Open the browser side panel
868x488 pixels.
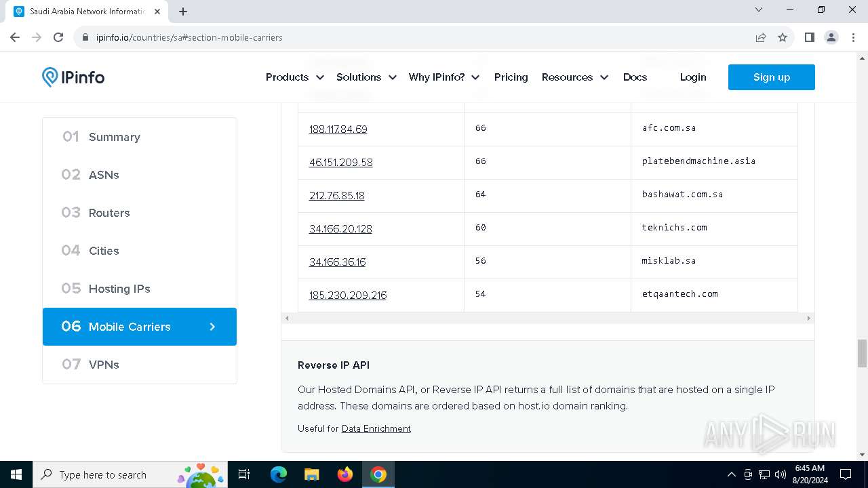coord(809,37)
